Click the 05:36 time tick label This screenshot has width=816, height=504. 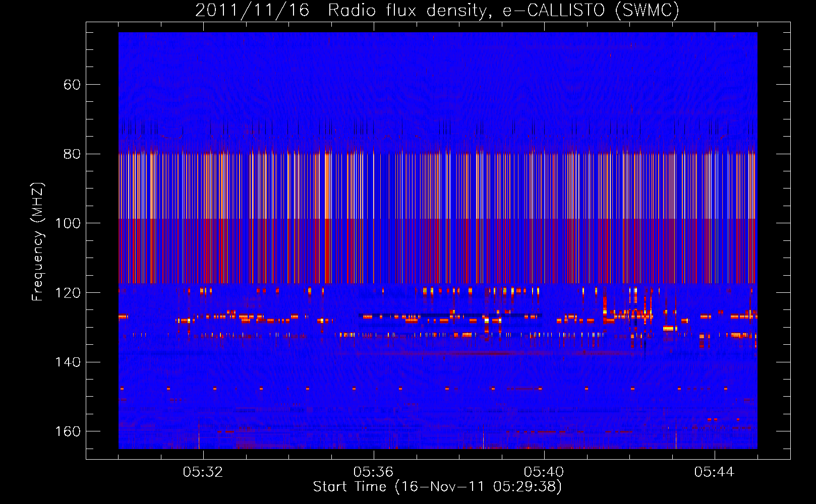coord(373,472)
